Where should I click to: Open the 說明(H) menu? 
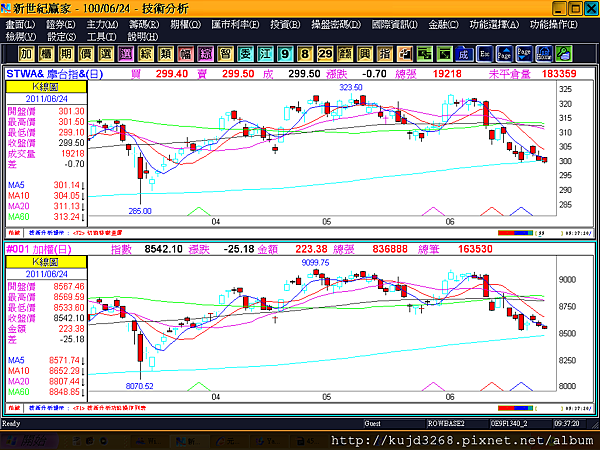point(142,37)
